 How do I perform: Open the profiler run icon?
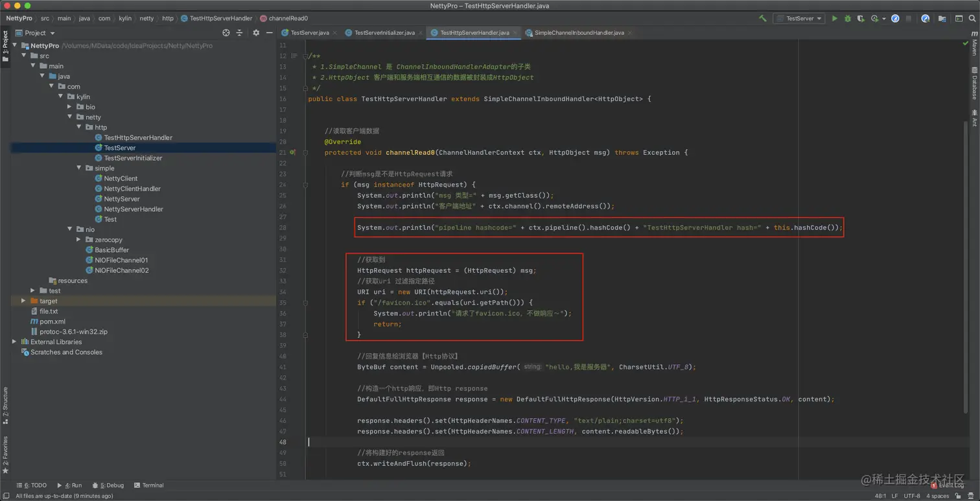click(x=874, y=19)
